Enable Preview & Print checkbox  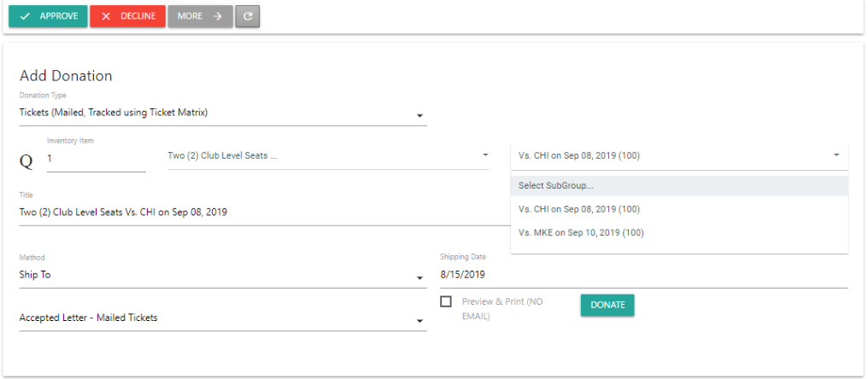coord(446,301)
